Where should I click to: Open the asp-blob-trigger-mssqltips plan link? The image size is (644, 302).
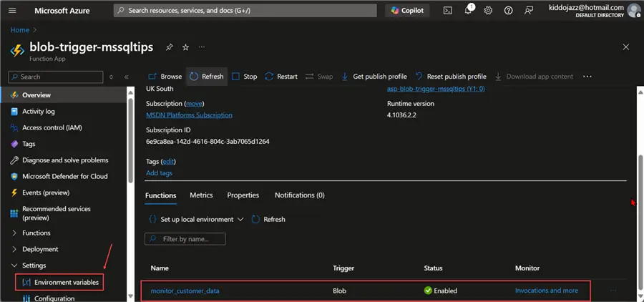pos(436,89)
